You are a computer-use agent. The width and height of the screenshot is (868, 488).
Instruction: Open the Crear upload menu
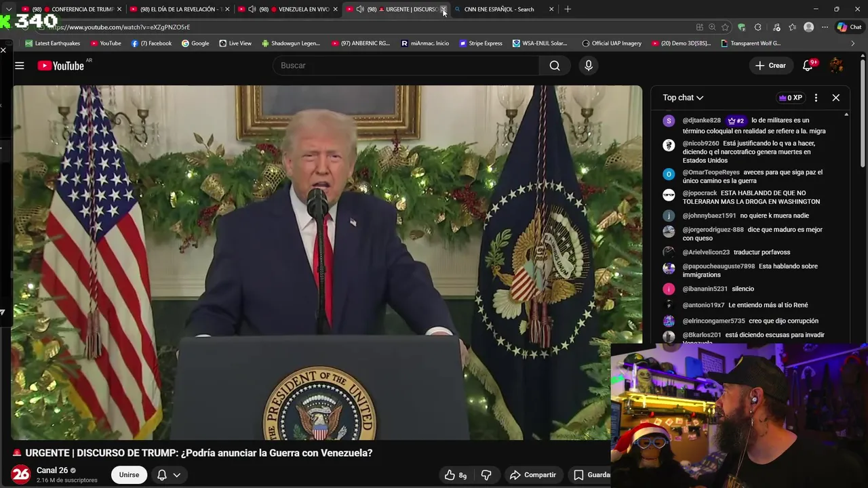point(771,66)
